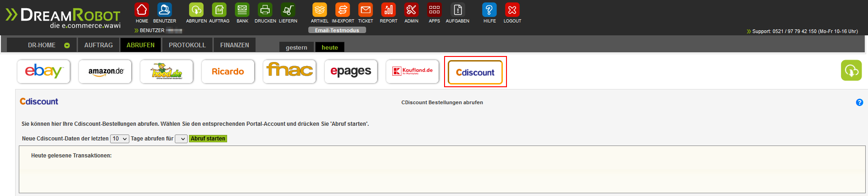
Task: Click the Cdiscount section title logo
Action: [x=39, y=101]
